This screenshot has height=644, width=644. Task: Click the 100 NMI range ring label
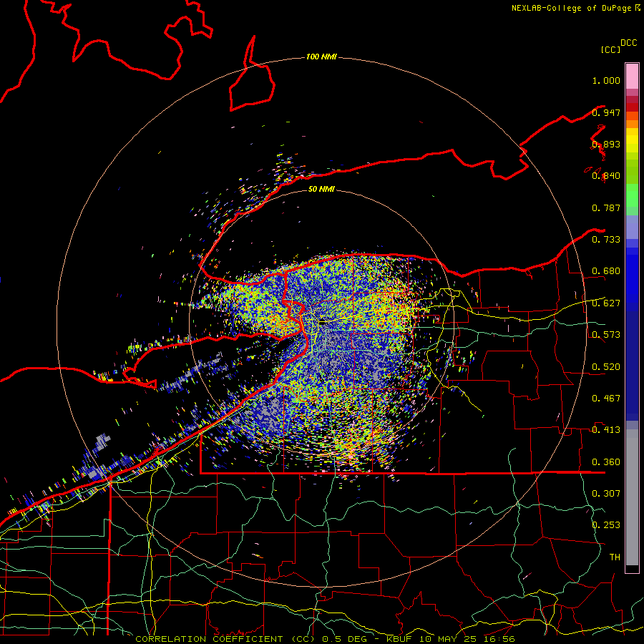coord(321,57)
